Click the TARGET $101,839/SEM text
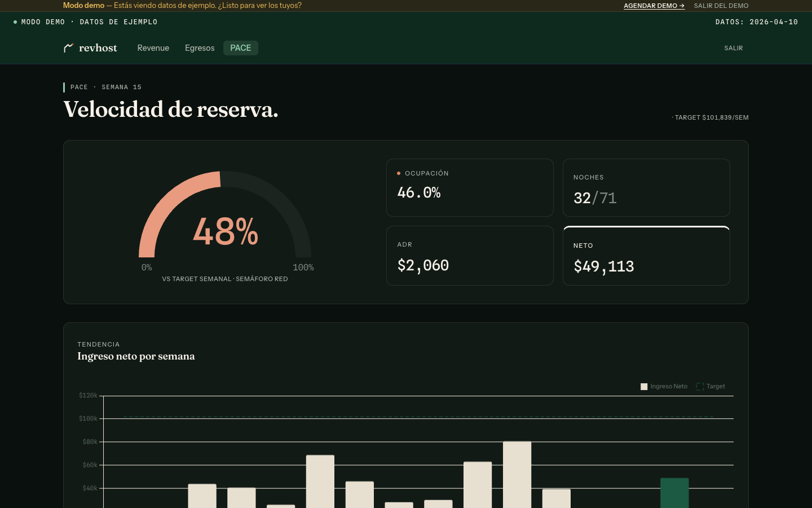 click(712, 117)
